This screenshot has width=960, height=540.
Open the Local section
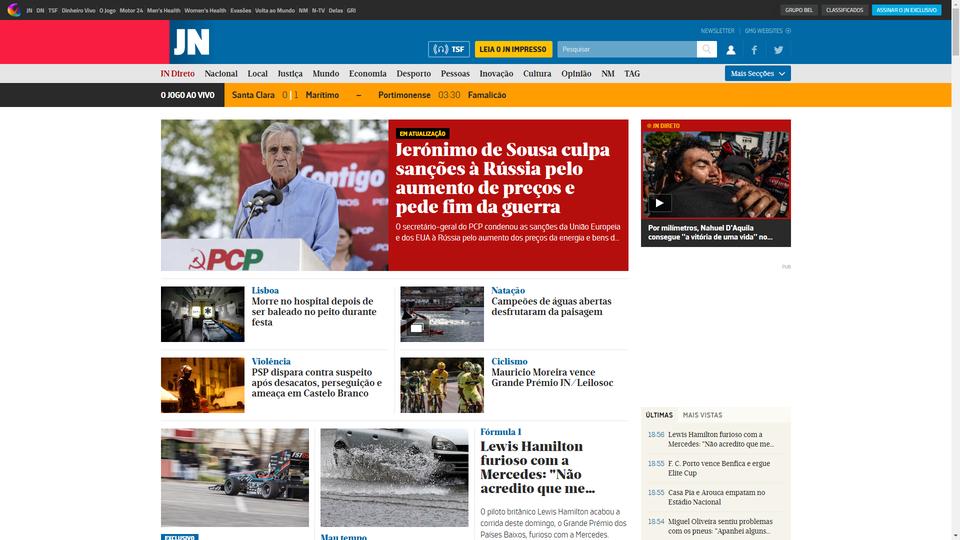point(257,73)
